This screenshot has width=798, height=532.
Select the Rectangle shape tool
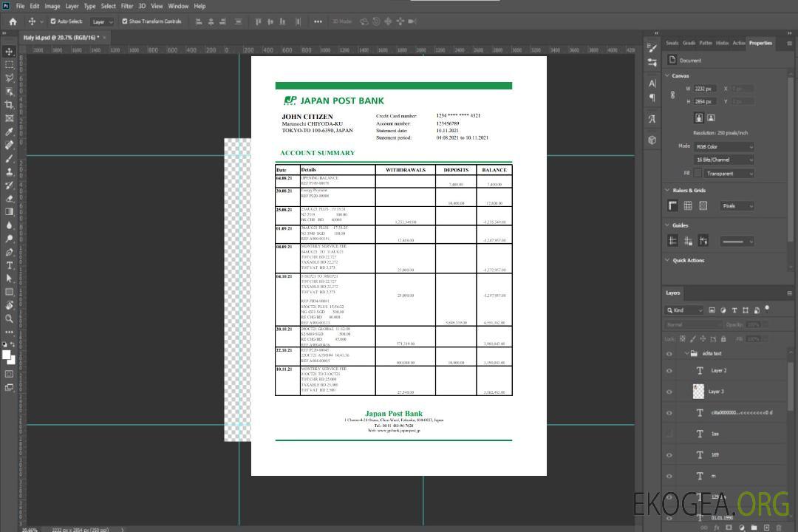pyautogui.click(x=9, y=292)
